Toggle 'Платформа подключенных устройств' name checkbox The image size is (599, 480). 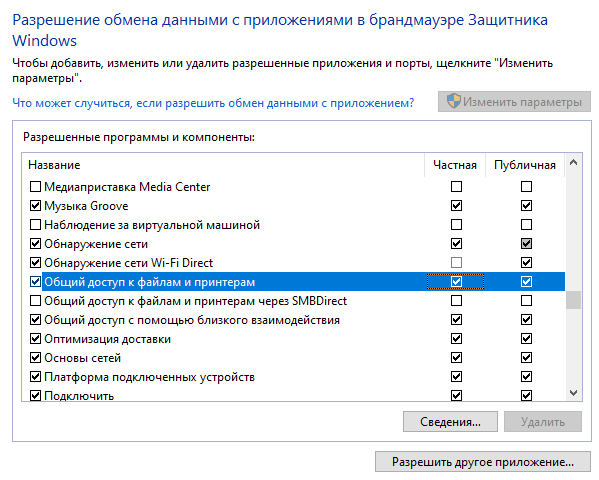(35, 377)
